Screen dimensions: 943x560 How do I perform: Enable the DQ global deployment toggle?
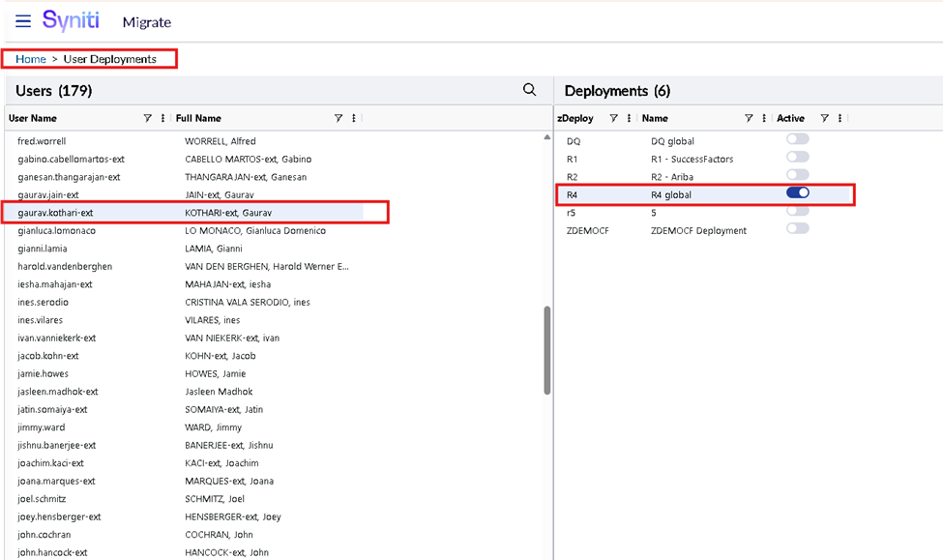[x=798, y=140]
